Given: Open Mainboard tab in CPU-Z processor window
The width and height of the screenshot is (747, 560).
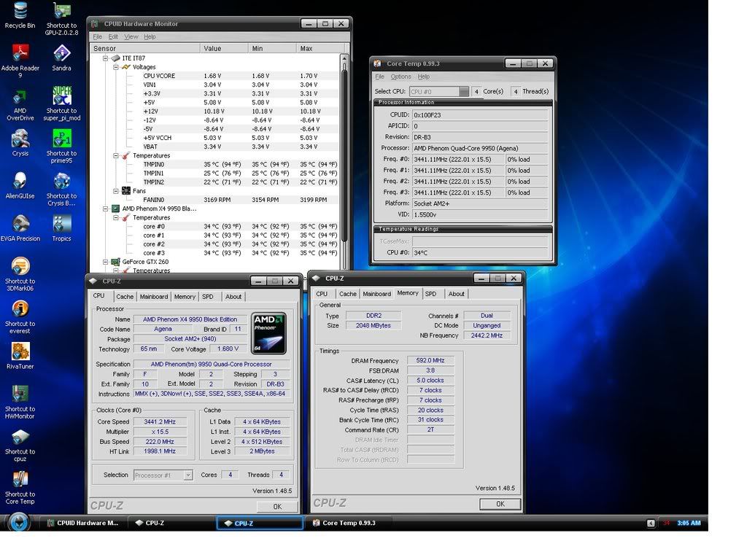Looking at the screenshot, I should coord(154,297).
